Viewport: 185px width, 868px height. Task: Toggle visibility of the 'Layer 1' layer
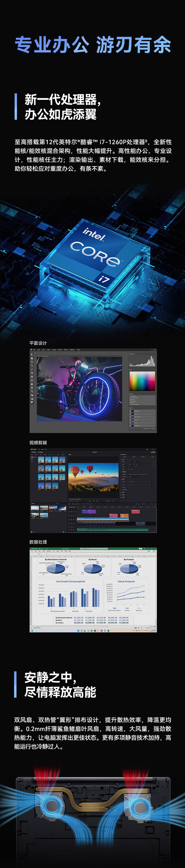click(130, 423)
